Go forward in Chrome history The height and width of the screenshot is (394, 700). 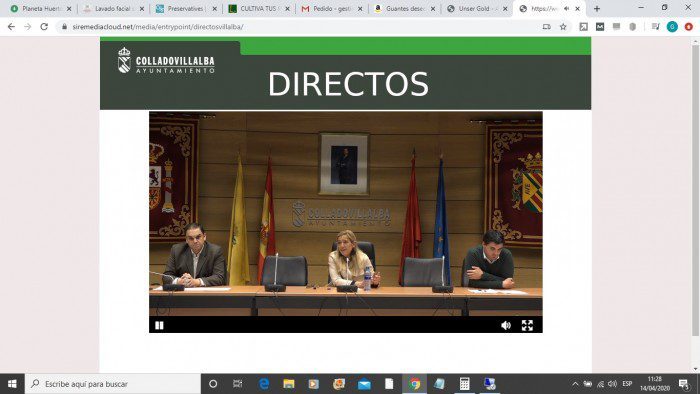(x=28, y=27)
